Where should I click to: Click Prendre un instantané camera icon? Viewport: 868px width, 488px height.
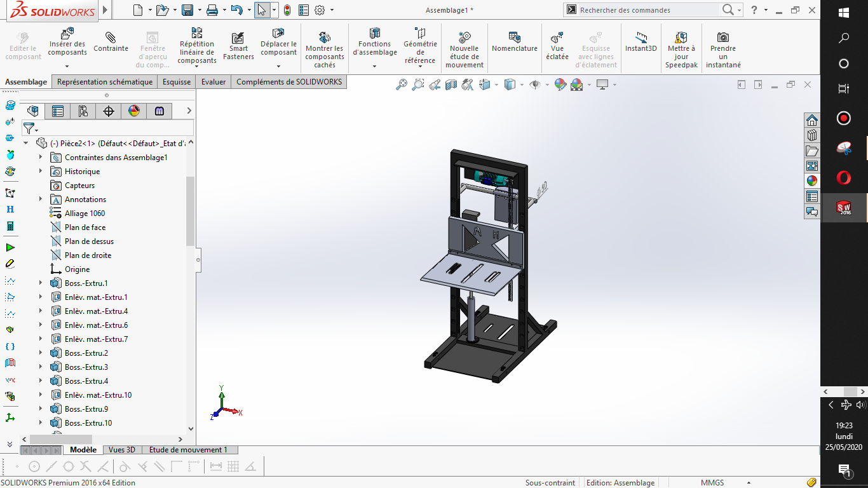pos(723,37)
